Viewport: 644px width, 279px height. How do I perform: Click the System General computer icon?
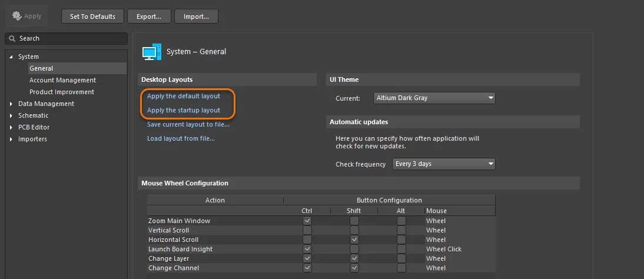coord(151,52)
